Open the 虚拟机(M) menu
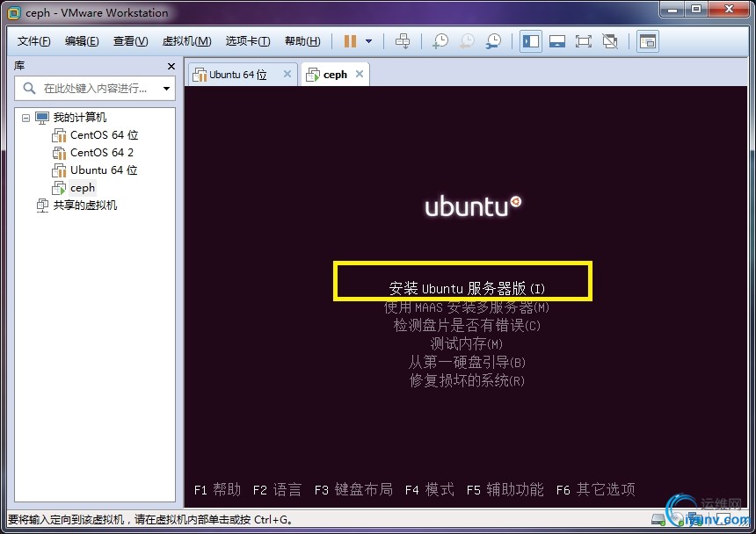 [x=187, y=41]
